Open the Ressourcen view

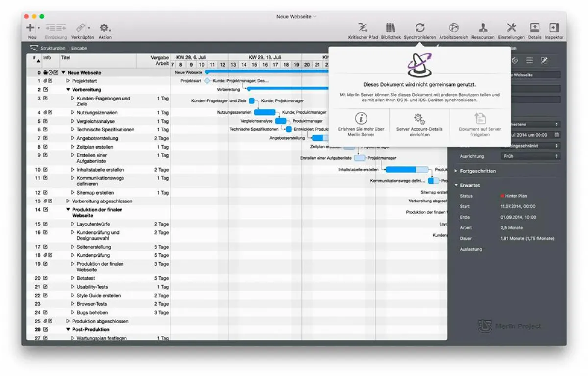coord(482,28)
